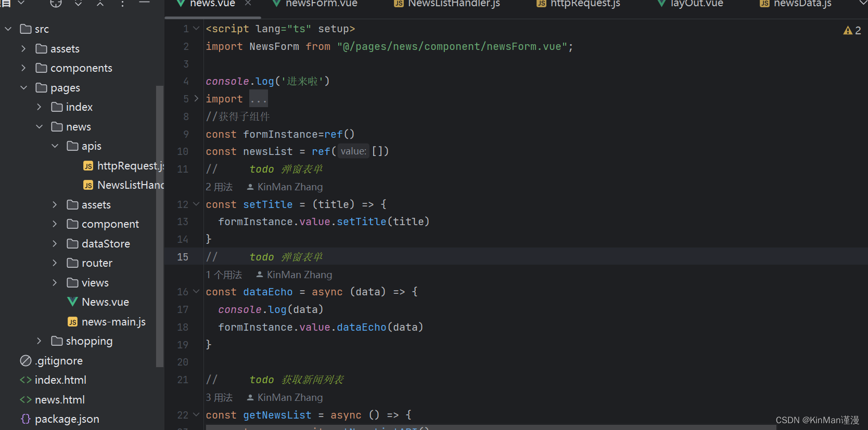This screenshot has height=430, width=868.
Task: Open project panel options three-dot menu
Action: point(122,4)
